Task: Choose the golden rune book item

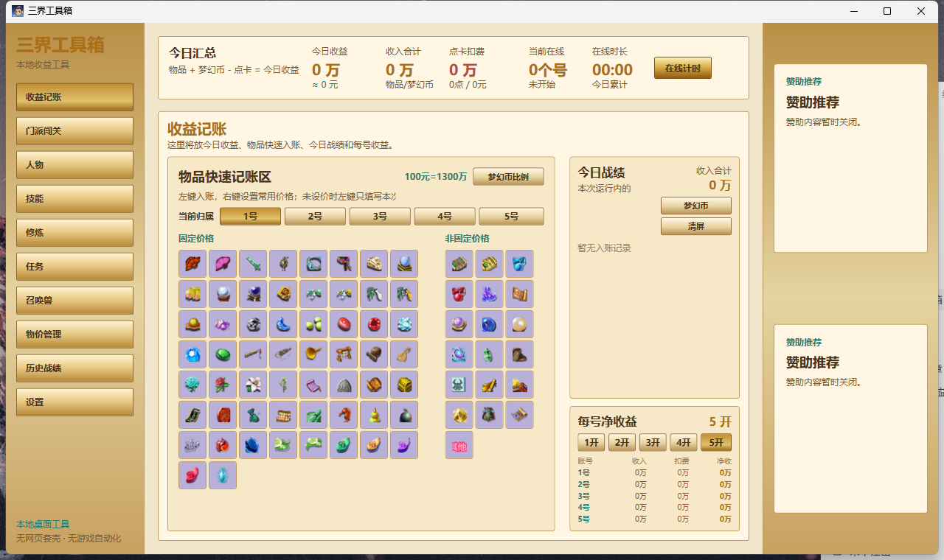Action: click(283, 294)
